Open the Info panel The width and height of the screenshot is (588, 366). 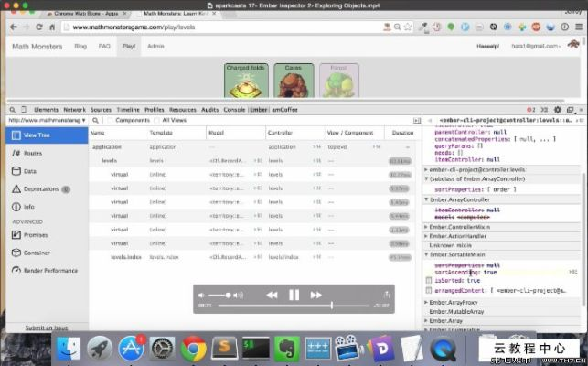(x=47, y=207)
